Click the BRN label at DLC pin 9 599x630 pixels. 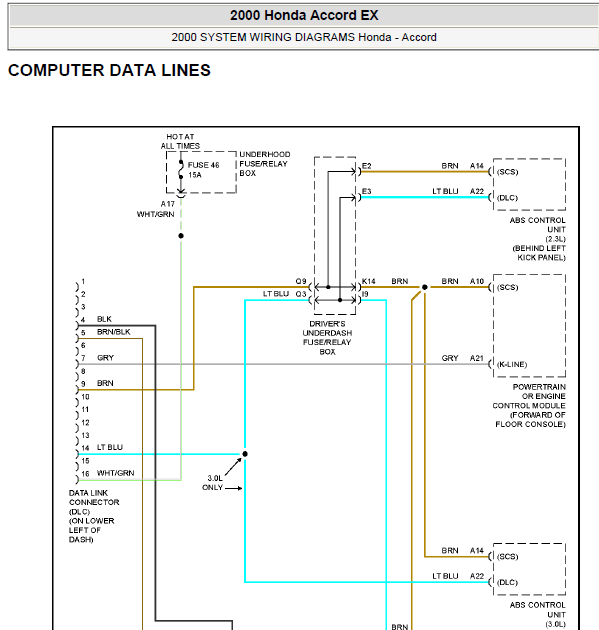pyautogui.click(x=105, y=383)
